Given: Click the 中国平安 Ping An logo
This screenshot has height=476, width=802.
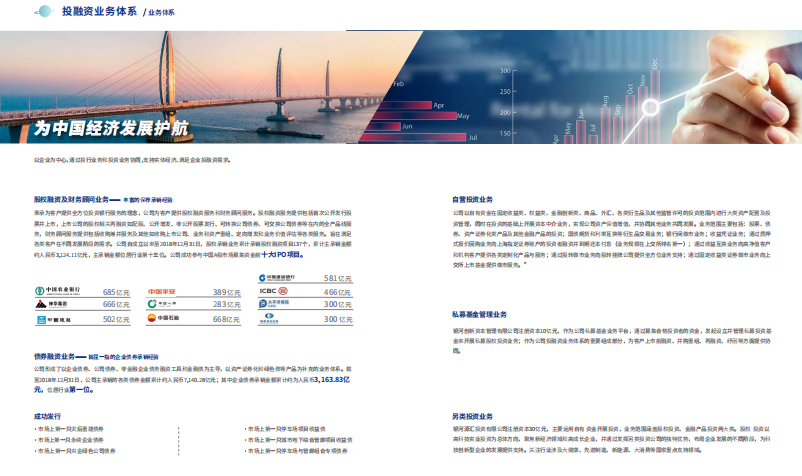Looking at the screenshot, I should click(x=162, y=291).
